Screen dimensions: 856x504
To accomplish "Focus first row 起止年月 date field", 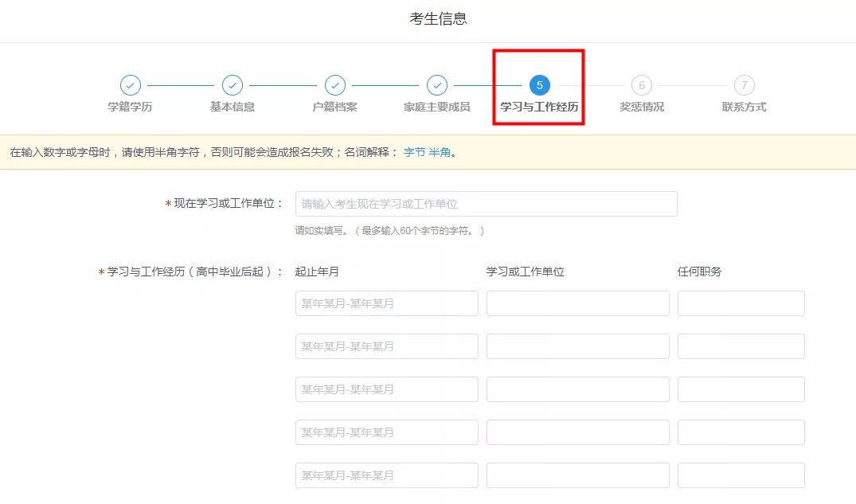I will tap(386, 303).
